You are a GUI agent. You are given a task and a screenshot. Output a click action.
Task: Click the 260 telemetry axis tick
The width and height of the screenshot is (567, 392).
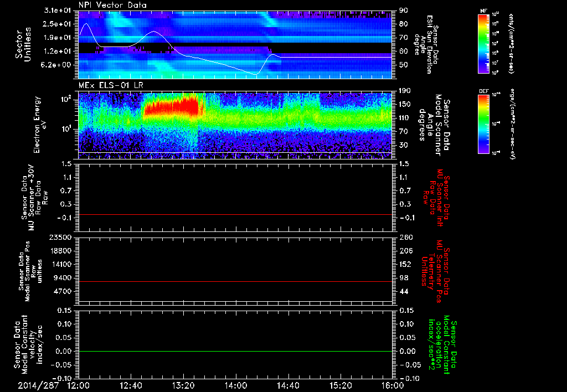(405, 237)
